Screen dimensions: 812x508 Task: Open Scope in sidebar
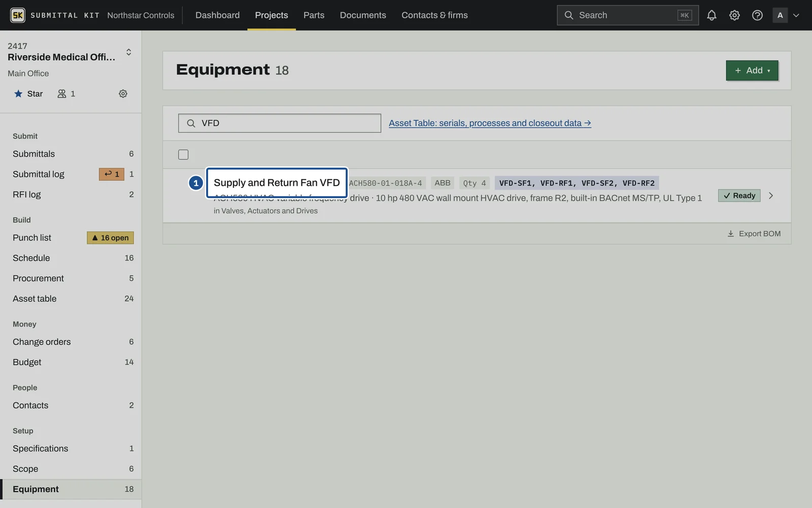pos(71,469)
